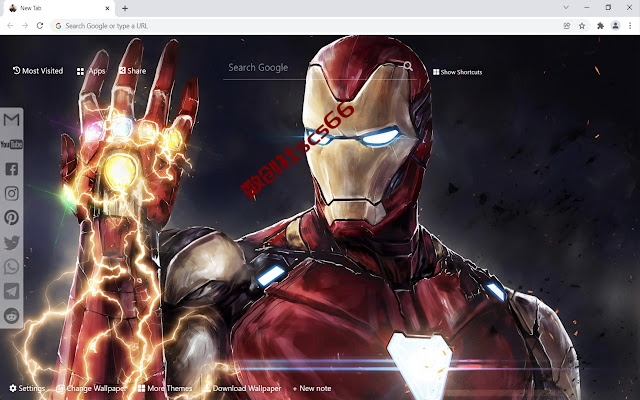This screenshot has height=400, width=640.
Task: Open the Extensions puzzle icon
Action: [600, 26]
